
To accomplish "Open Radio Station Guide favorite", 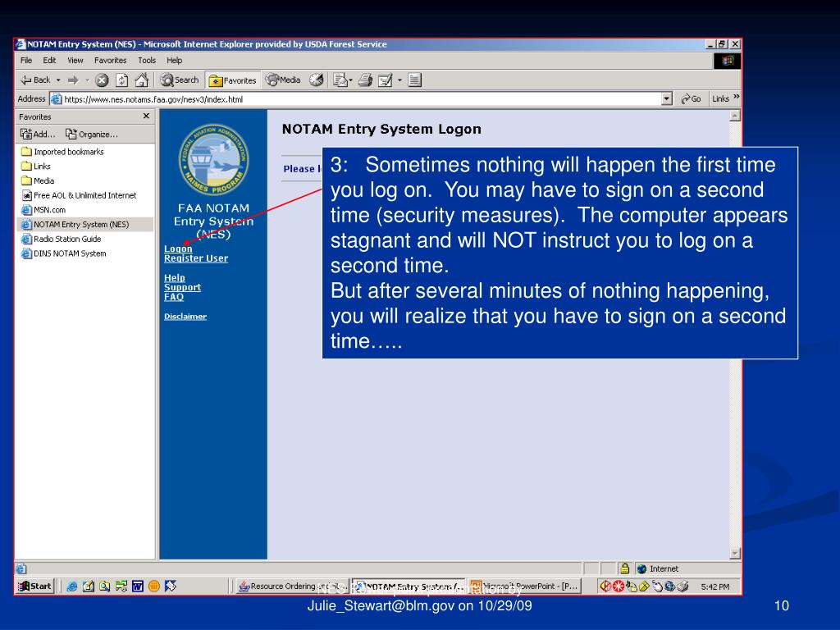I will click(x=61, y=239).
